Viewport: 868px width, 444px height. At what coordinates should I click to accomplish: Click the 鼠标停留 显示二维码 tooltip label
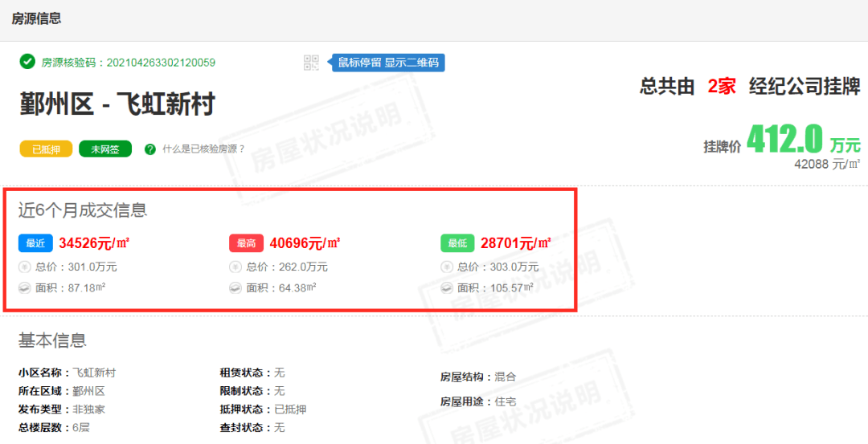point(388,63)
